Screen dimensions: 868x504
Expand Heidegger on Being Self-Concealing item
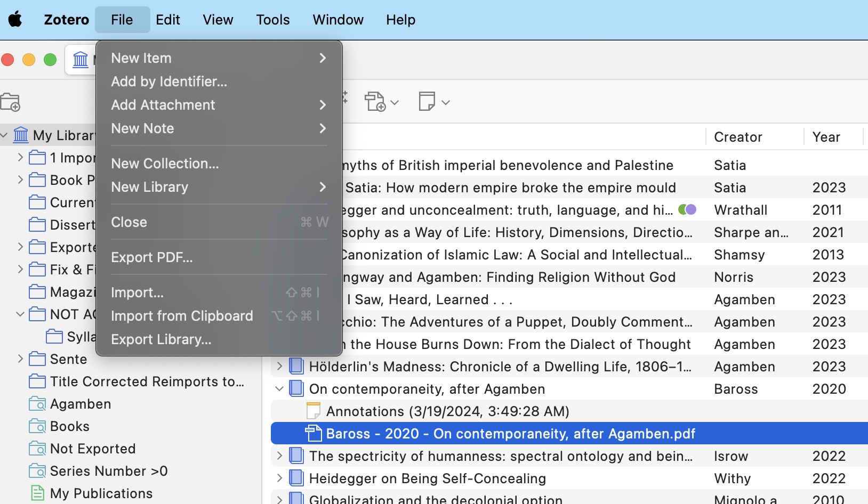point(279,478)
